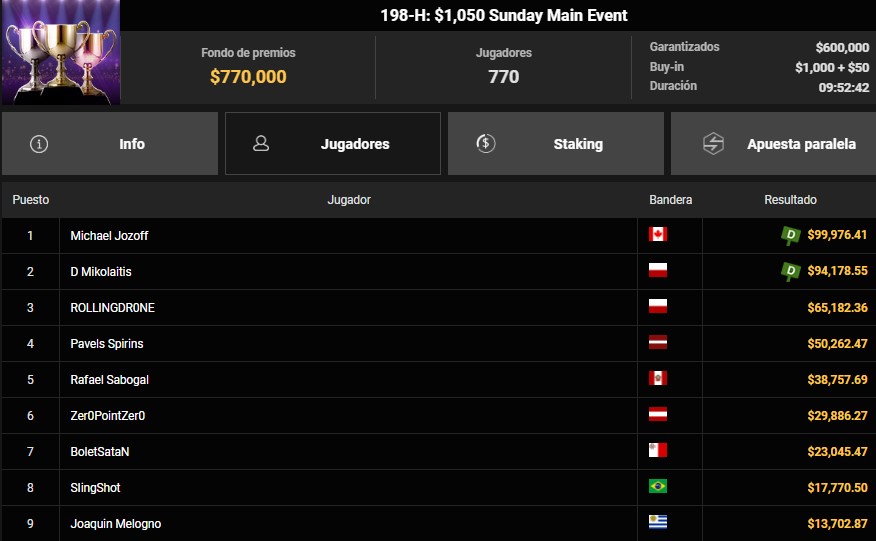Select the Jugadores tab
The width and height of the screenshot is (876, 541).
[x=333, y=144]
